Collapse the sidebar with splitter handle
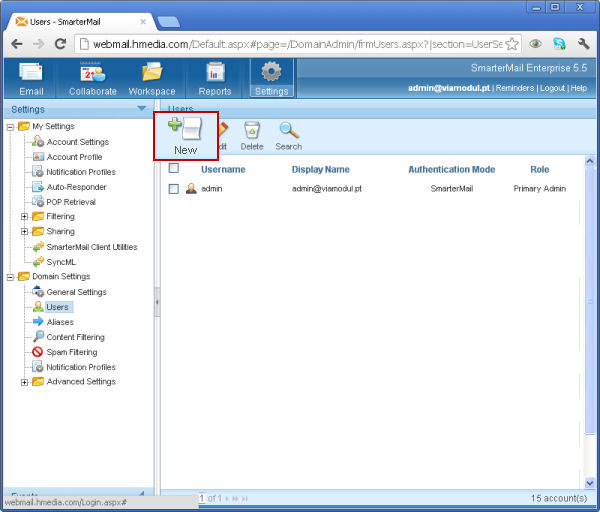 [157, 302]
